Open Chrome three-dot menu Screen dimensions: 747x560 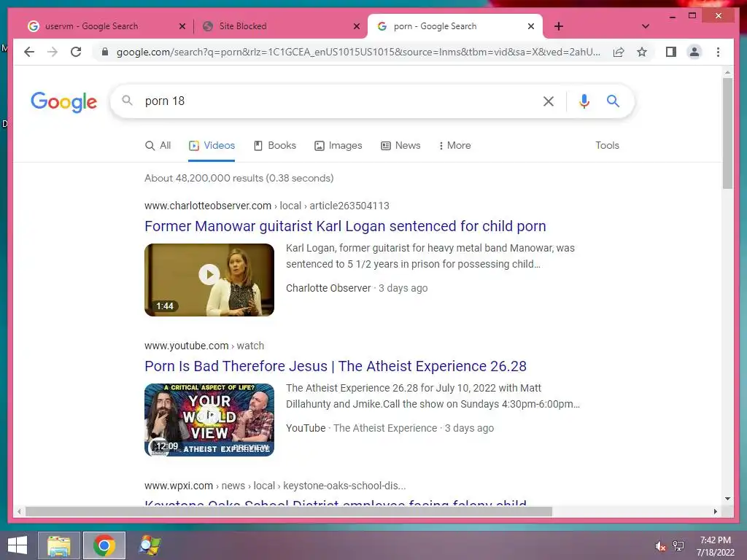tap(718, 52)
